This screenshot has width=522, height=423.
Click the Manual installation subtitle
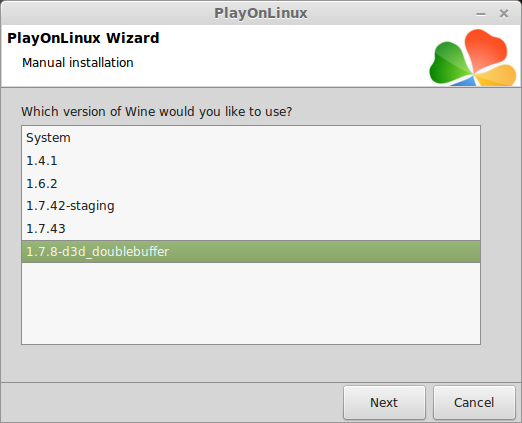click(x=78, y=63)
